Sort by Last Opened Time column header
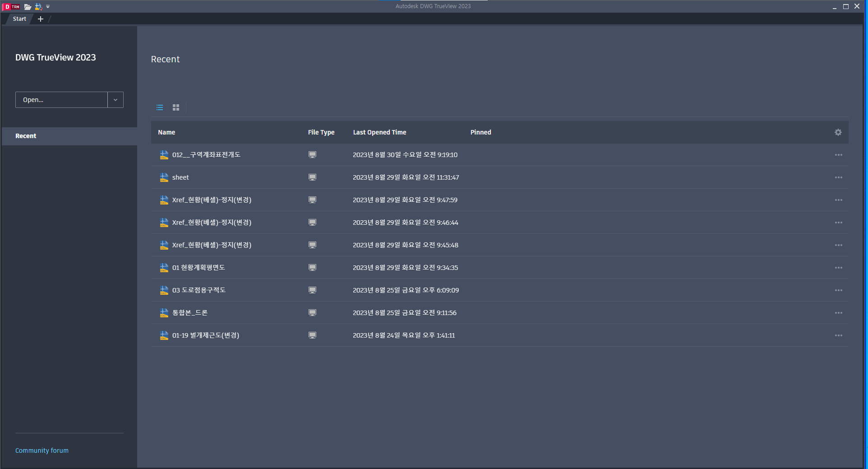Image resolution: width=868 pixels, height=469 pixels. [379, 132]
